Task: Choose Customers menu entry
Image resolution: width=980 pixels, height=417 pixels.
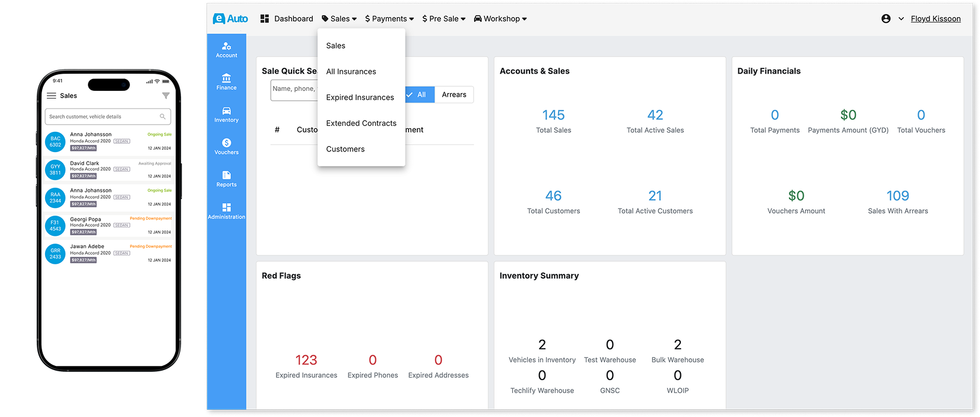Action: click(361, 149)
